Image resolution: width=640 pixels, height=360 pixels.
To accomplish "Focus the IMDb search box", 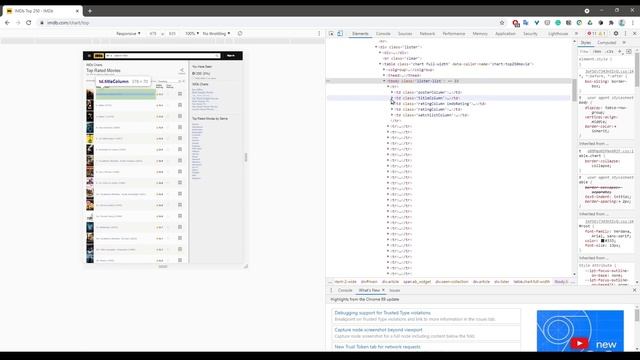I will coord(163,56).
